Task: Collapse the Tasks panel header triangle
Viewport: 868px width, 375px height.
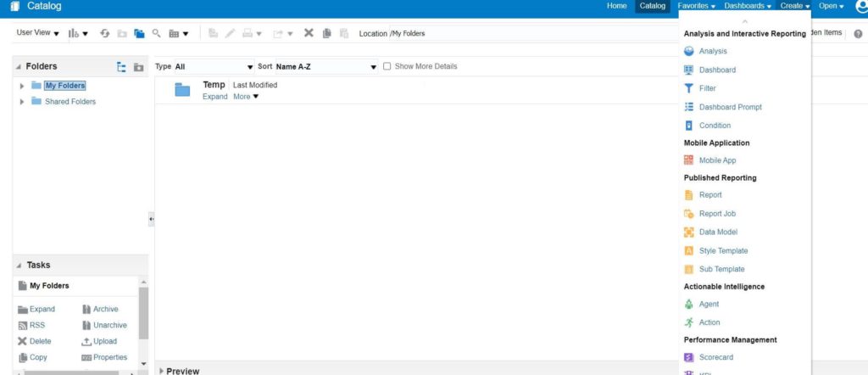Action: pyautogui.click(x=19, y=266)
